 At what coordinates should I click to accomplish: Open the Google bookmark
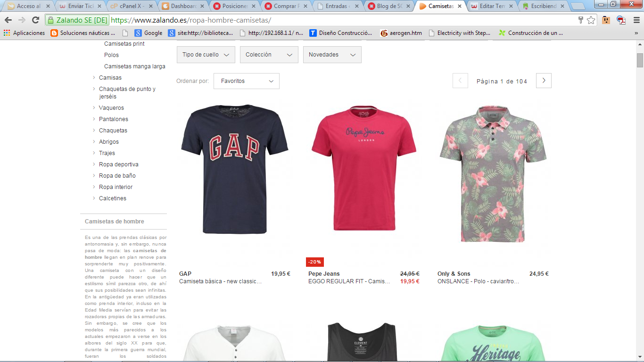149,33
